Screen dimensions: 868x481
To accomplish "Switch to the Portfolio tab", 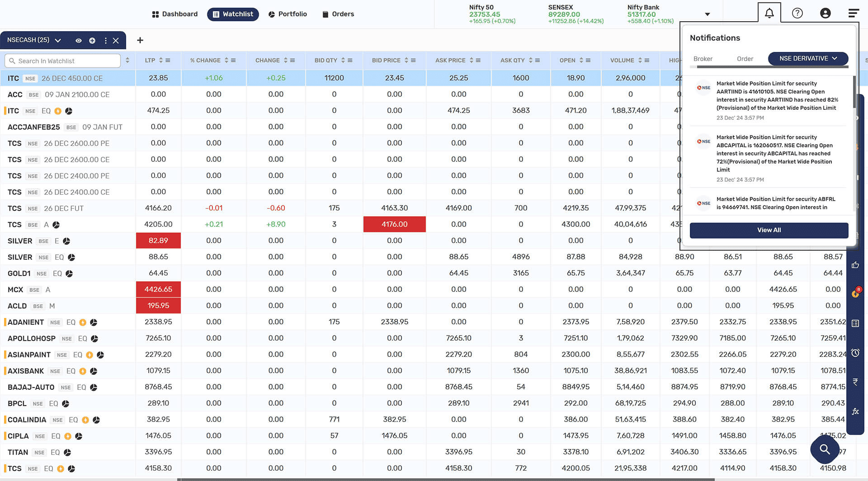I will (x=288, y=14).
